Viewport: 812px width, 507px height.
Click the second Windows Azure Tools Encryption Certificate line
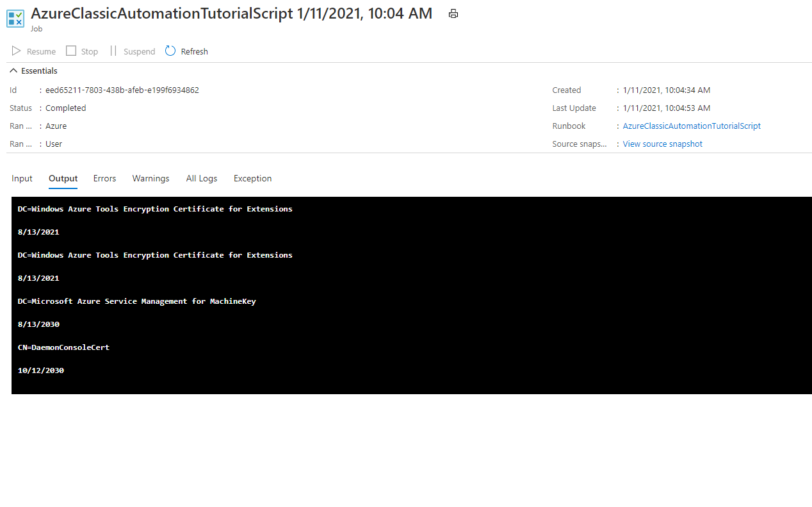click(155, 255)
